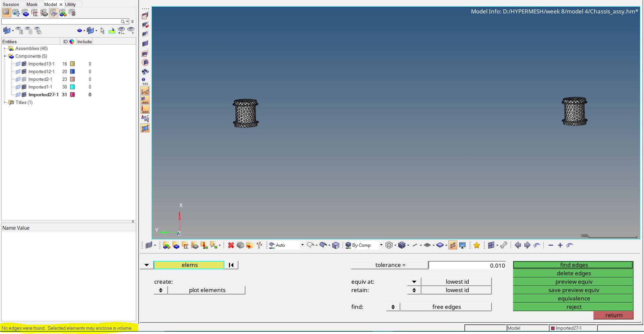Open the red X delete tool

click(x=231, y=245)
